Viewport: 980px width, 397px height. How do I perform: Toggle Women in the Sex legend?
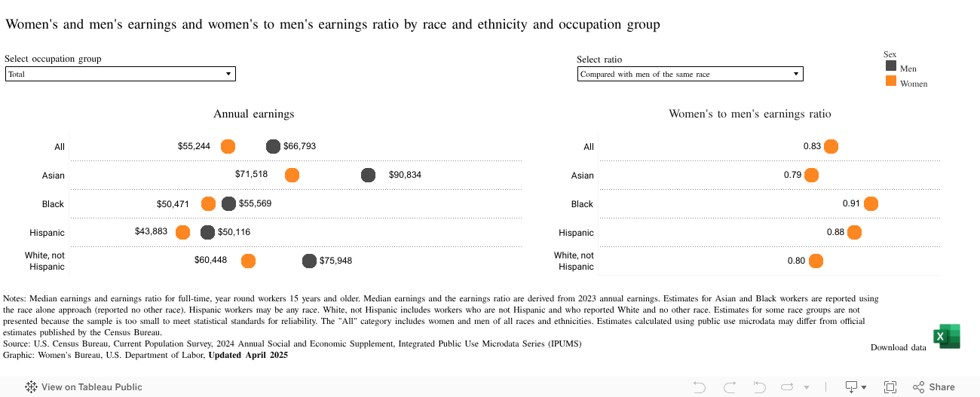[913, 84]
